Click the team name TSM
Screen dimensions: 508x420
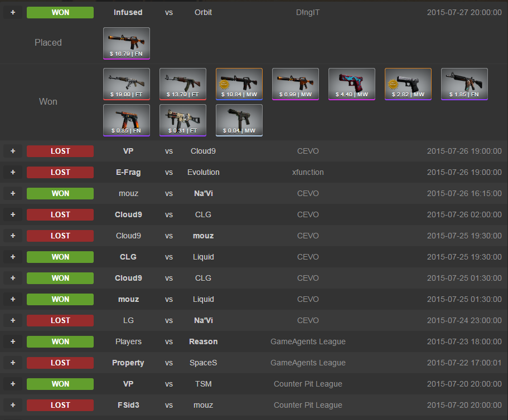point(203,384)
